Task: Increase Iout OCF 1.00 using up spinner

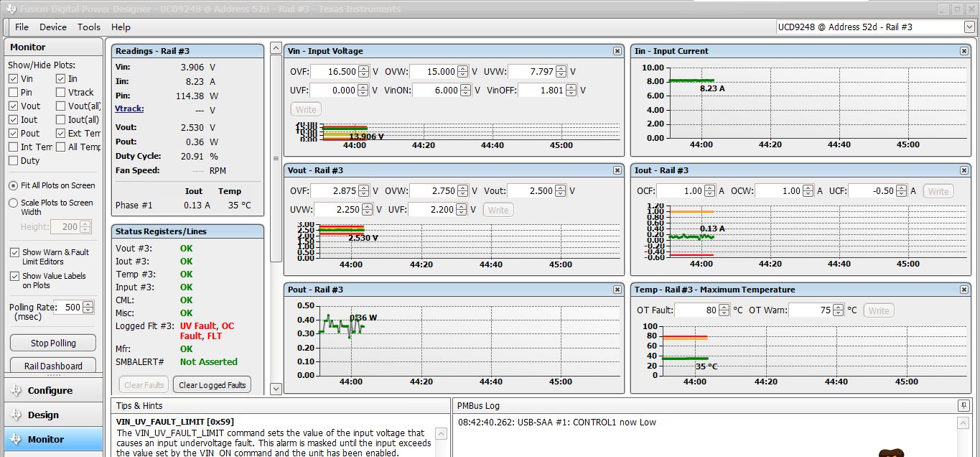Action: [709, 188]
